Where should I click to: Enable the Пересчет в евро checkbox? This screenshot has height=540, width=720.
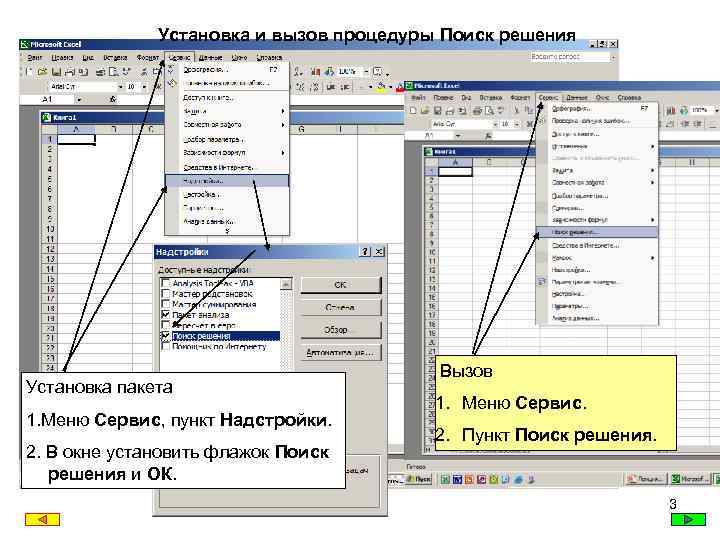166,326
